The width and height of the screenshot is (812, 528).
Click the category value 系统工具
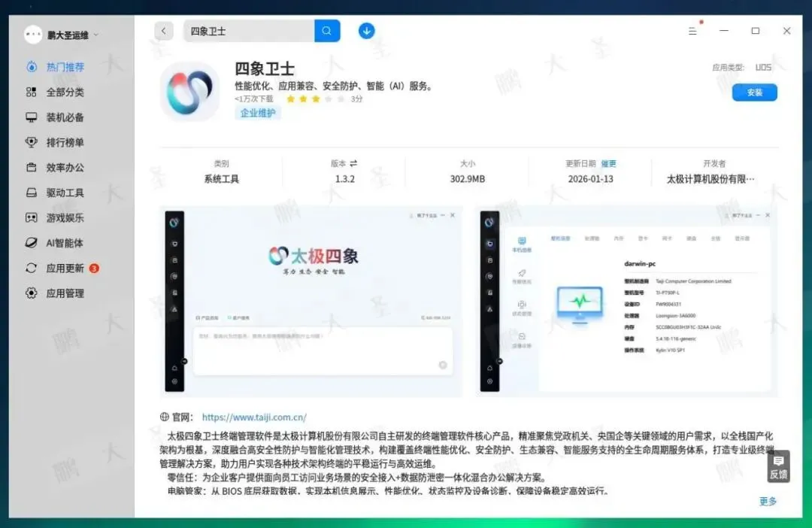222,179
